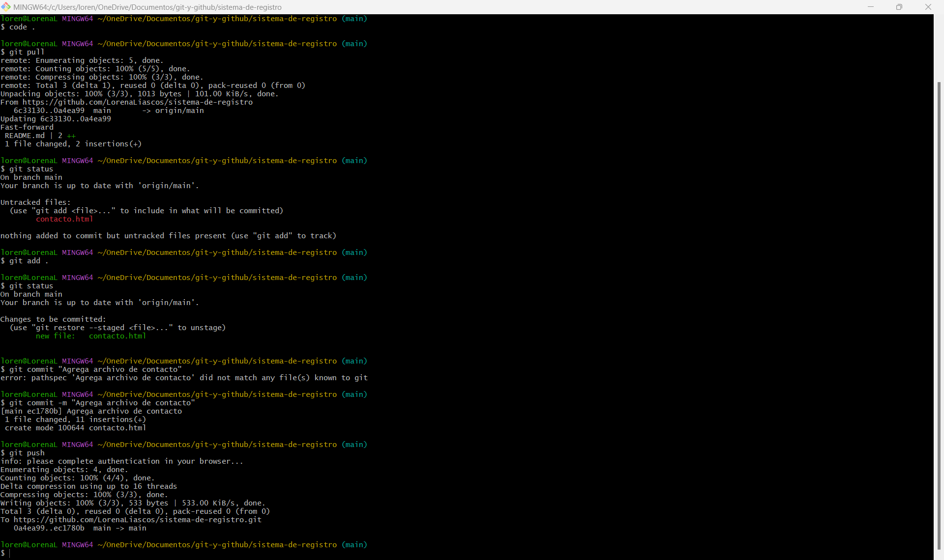Restore down the MINGW64 terminal window
The width and height of the screenshot is (944, 560).
pyautogui.click(x=899, y=7)
